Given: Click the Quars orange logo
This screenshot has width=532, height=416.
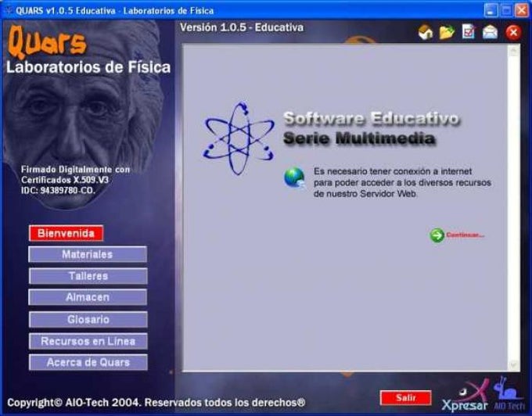Looking at the screenshot, I should (x=47, y=41).
